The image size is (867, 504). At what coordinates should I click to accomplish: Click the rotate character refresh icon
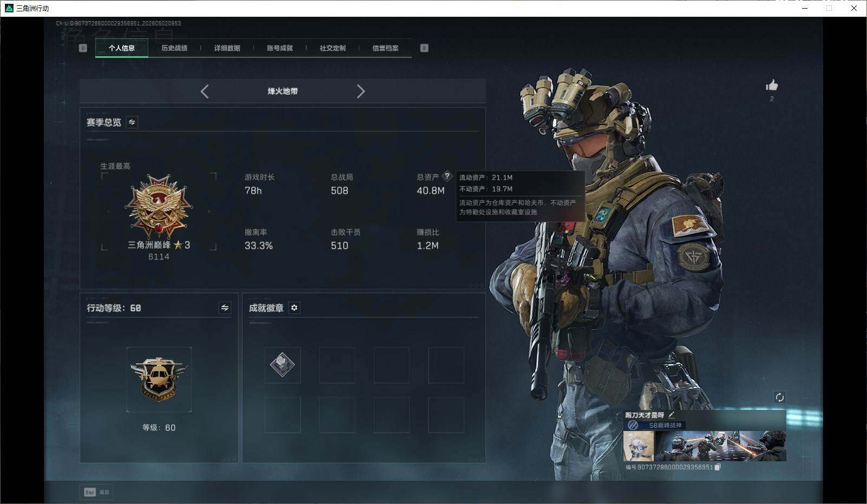click(x=779, y=397)
